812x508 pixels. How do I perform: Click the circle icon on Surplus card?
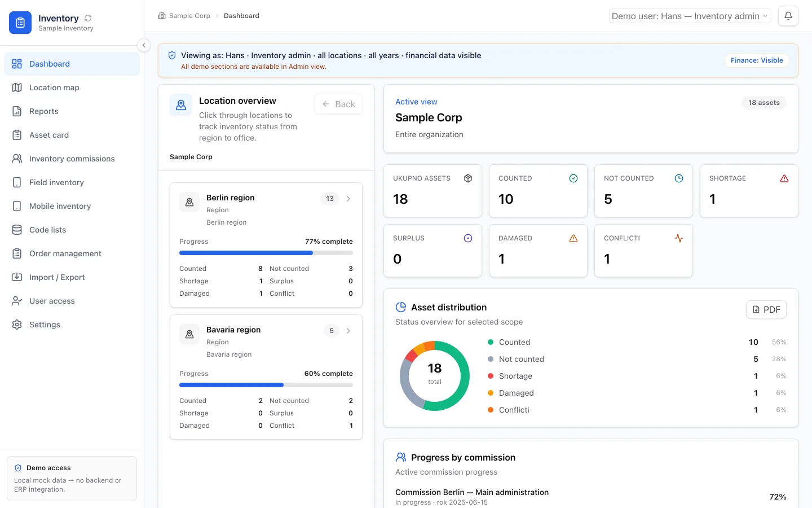(x=468, y=238)
